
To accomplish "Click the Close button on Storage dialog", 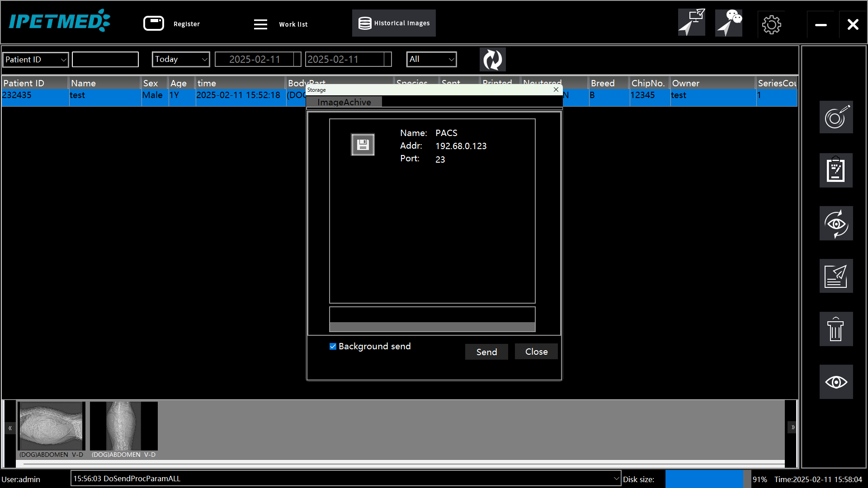I will coord(535,351).
